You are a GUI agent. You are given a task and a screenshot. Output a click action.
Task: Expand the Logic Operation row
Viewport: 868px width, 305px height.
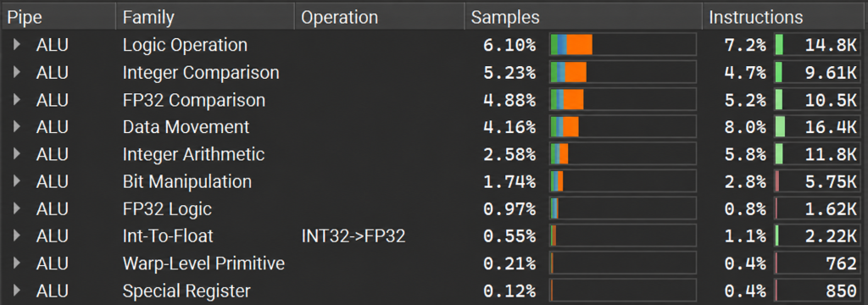pyautogui.click(x=17, y=44)
